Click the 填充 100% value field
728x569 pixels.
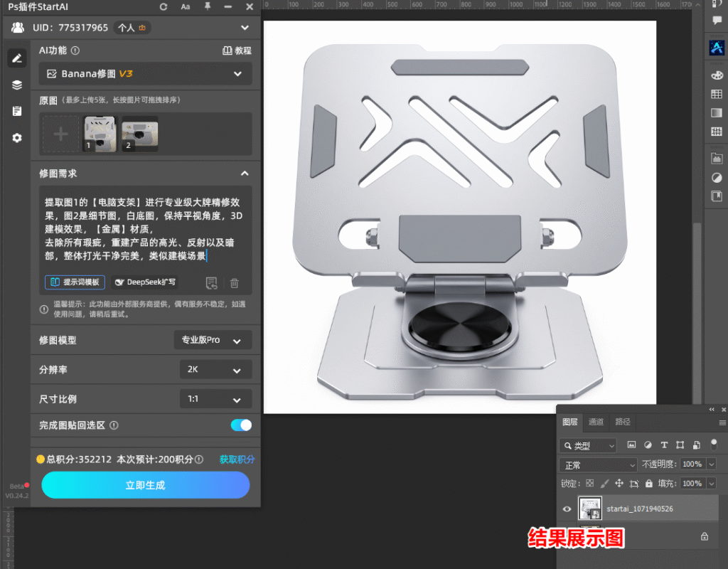[692, 484]
